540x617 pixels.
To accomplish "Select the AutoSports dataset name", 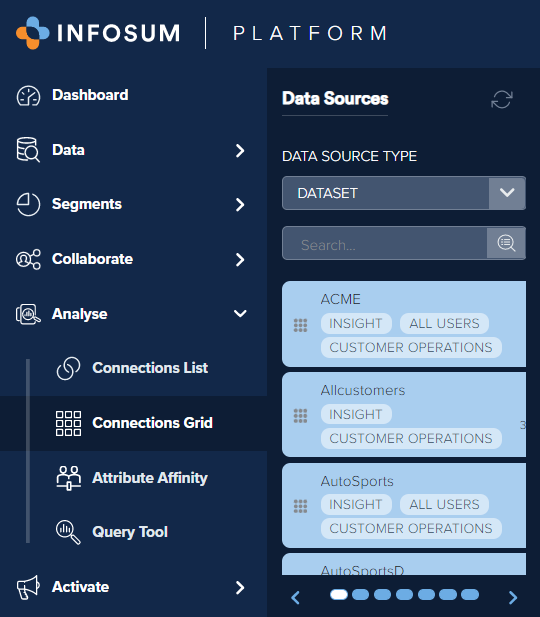I will pyautogui.click(x=357, y=481).
